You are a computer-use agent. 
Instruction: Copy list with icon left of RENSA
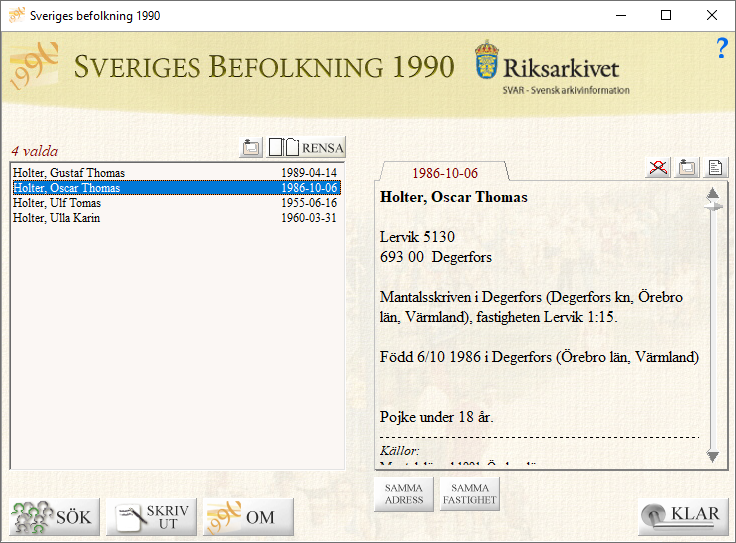point(251,148)
